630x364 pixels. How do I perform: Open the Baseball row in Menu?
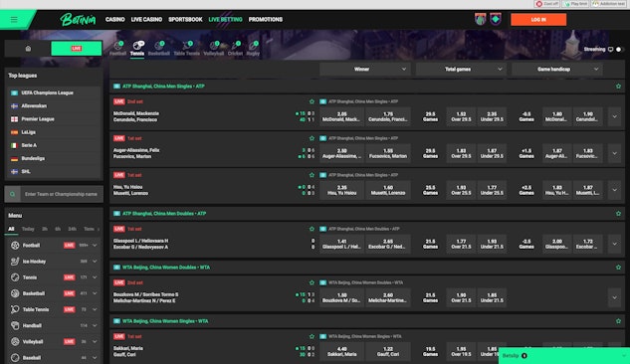pos(54,358)
